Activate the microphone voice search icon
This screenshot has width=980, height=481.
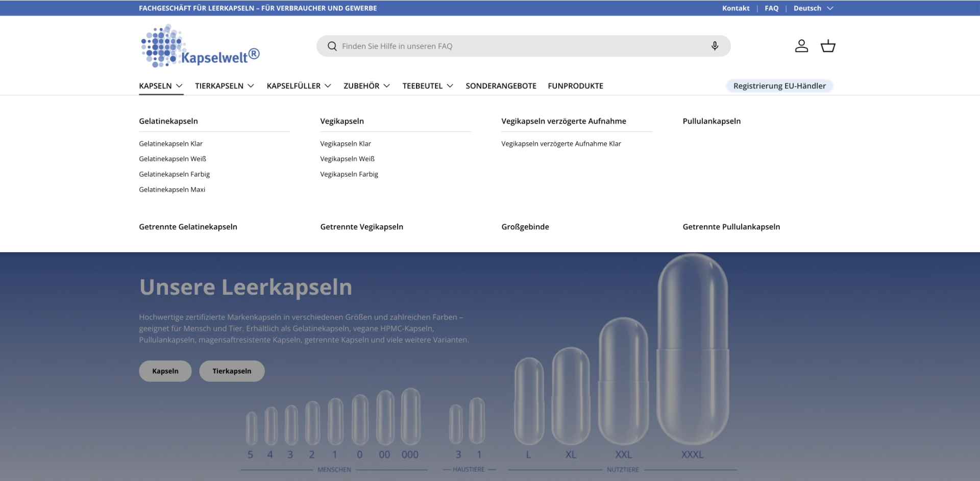715,46
